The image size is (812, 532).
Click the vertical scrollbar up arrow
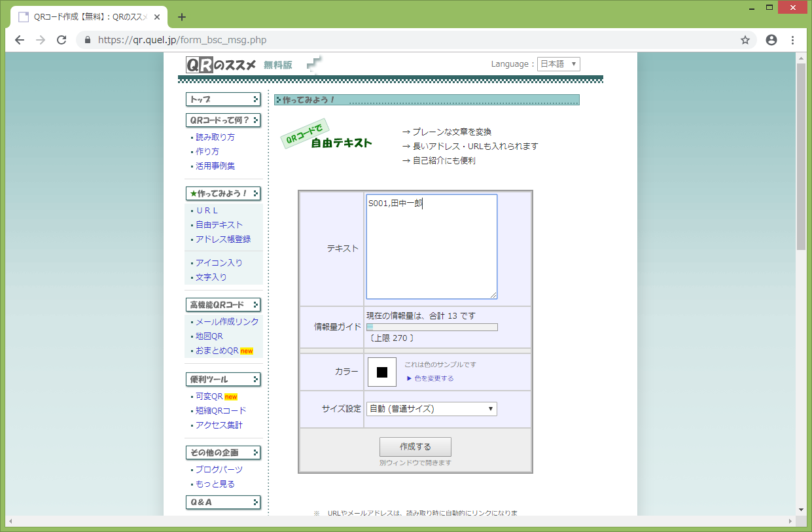pos(801,58)
